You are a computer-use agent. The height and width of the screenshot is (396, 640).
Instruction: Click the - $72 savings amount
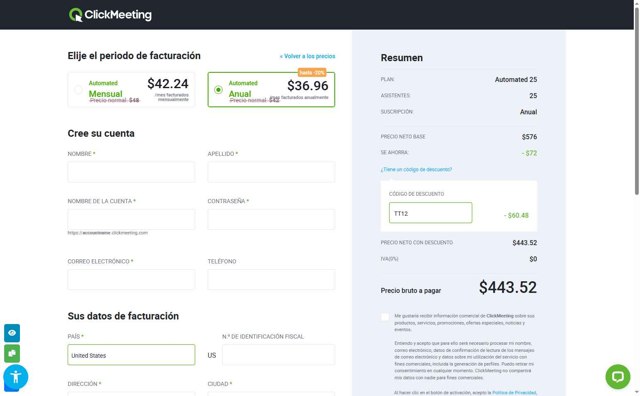coord(529,153)
